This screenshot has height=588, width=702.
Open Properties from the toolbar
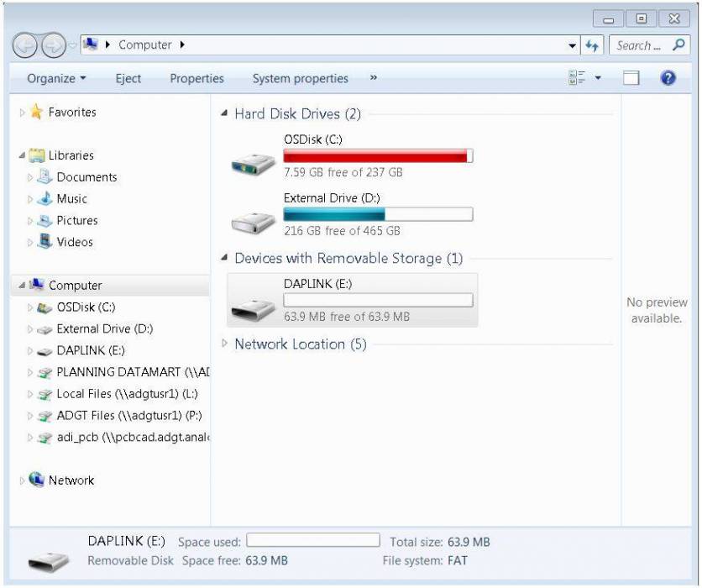196,78
